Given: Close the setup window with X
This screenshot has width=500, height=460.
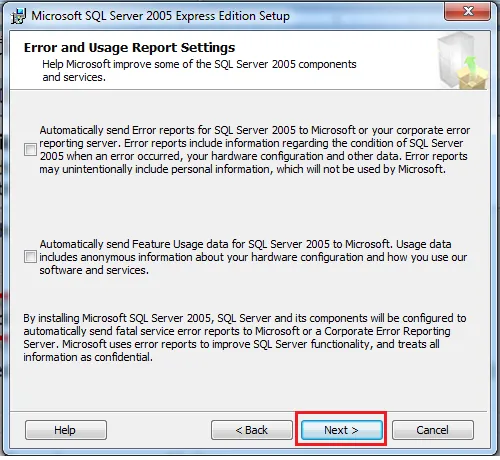Looking at the screenshot, I should (x=467, y=11).
